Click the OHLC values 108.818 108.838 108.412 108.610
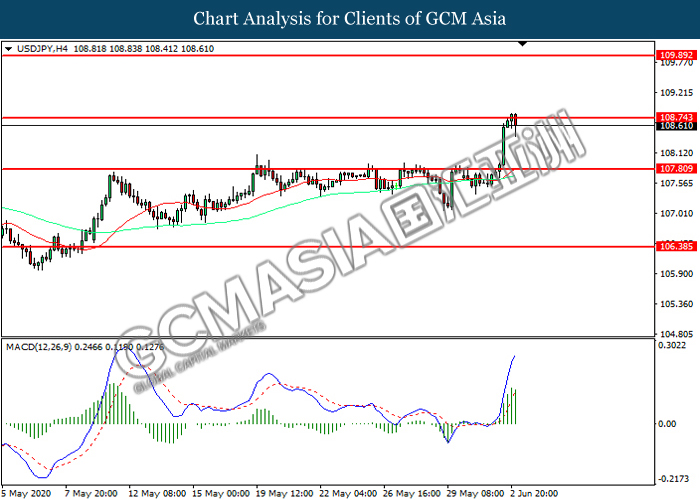This screenshot has height=500, width=700. coord(144,49)
